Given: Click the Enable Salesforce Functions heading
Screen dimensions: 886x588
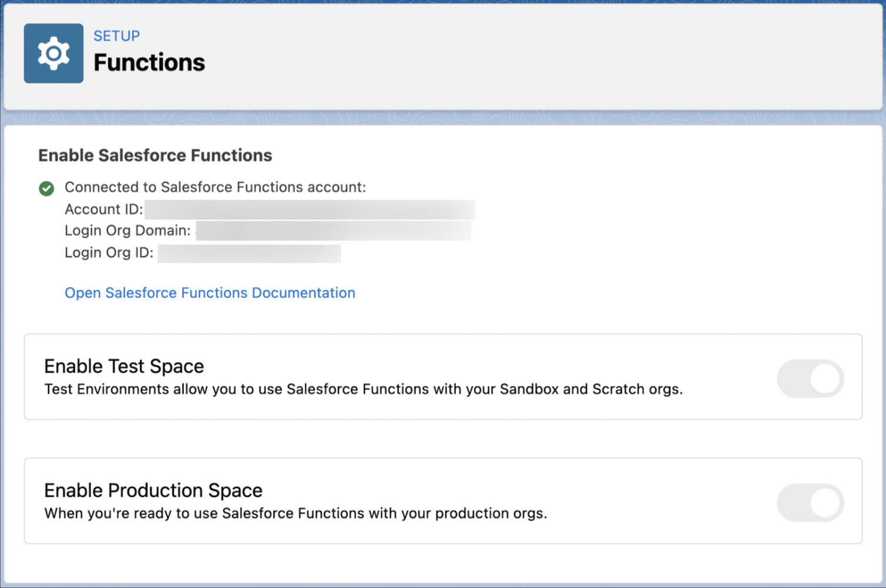Looking at the screenshot, I should coord(155,155).
